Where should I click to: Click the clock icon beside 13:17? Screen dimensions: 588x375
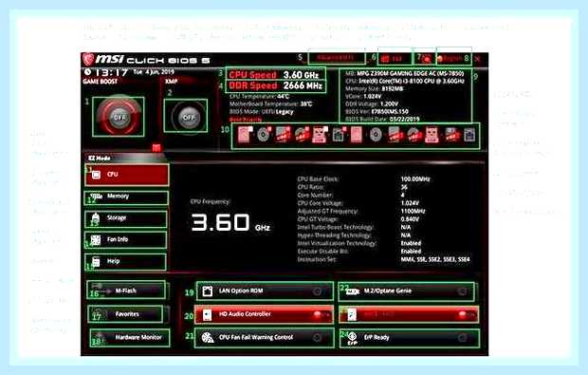pos(88,72)
